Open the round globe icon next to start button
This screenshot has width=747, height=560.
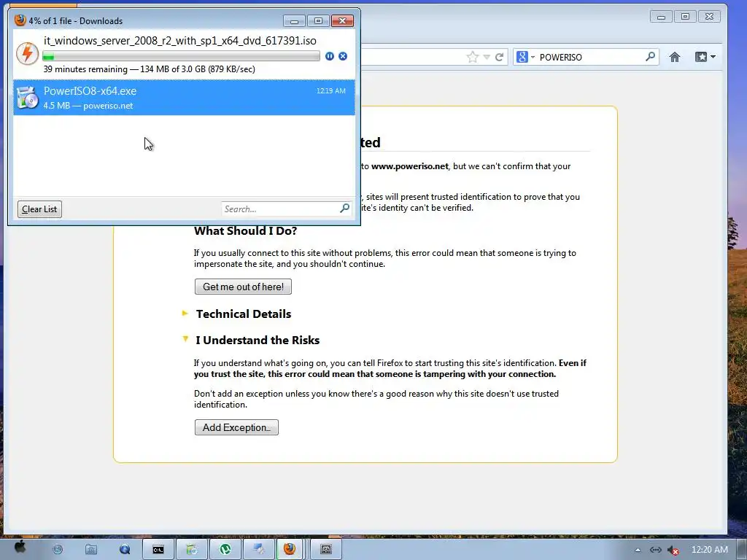(x=58, y=550)
